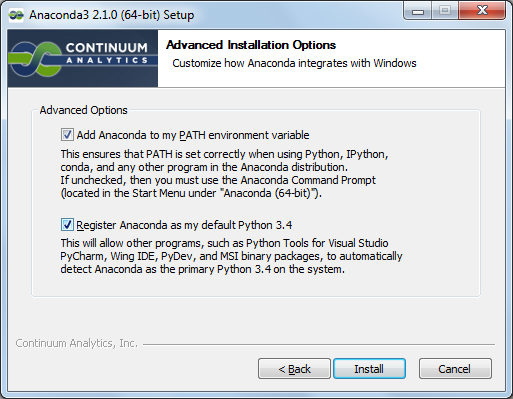
Task: Click the Python Tools for Visual Studio description
Action: (x=231, y=256)
